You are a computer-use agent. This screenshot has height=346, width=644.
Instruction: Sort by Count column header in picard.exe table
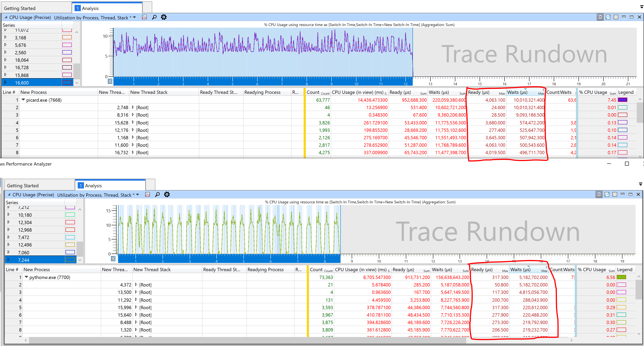[x=318, y=92]
